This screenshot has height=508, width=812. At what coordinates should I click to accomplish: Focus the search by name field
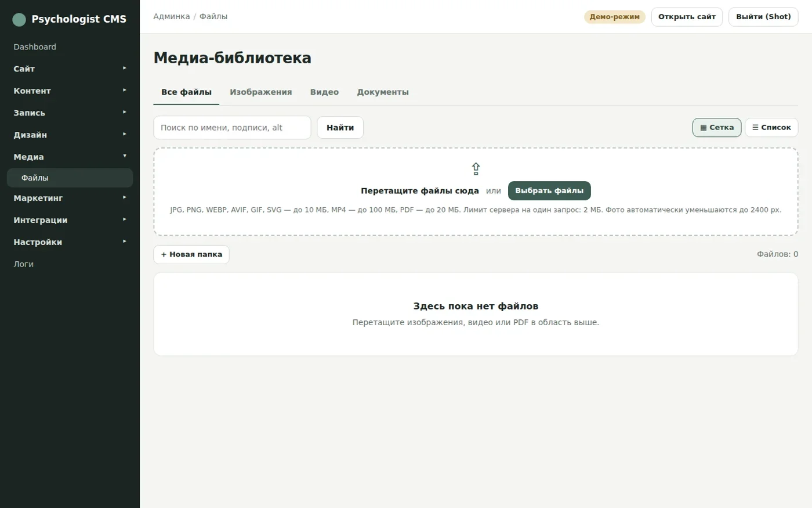pos(232,128)
